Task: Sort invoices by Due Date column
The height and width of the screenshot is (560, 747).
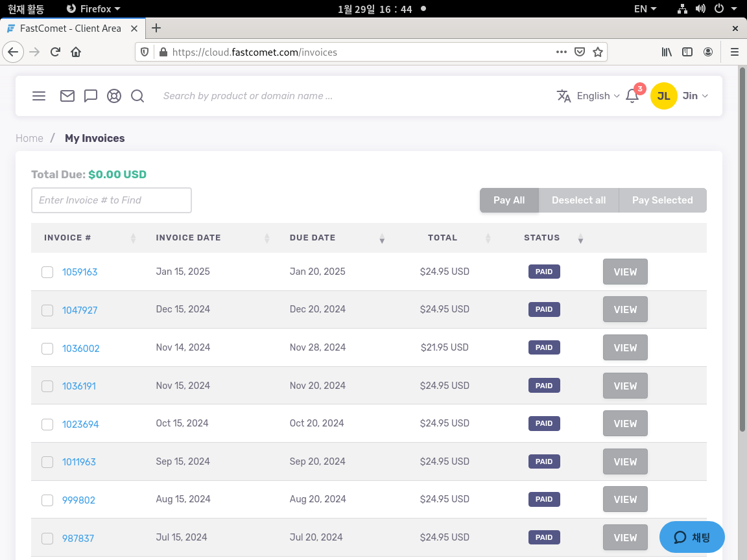Action: point(313,238)
